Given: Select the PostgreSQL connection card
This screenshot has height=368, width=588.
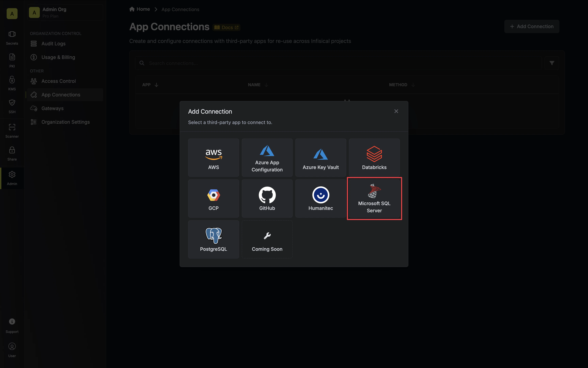Looking at the screenshot, I should (x=213, y=239).
